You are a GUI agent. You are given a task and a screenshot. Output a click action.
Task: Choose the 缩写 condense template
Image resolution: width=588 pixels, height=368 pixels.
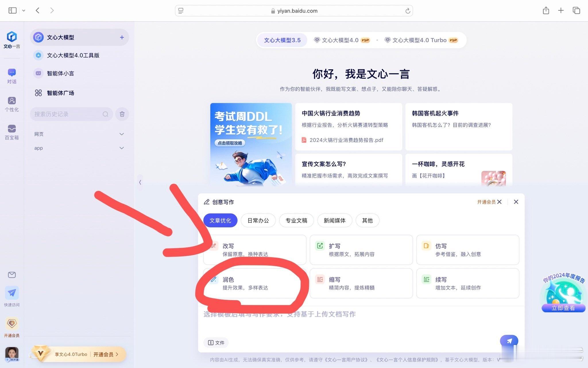pyautogui.click(x=361, y=283)
